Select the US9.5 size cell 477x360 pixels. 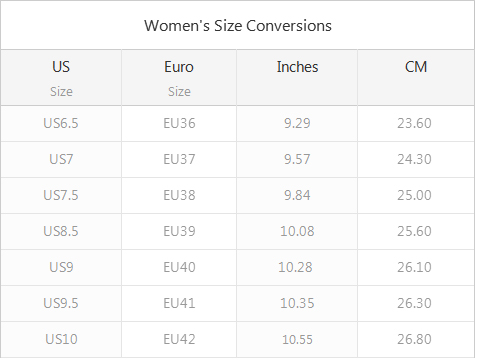coord(61,303)
